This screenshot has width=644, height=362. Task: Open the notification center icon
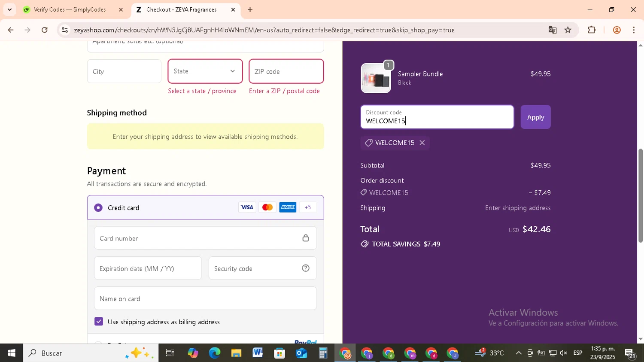(630, 353)
